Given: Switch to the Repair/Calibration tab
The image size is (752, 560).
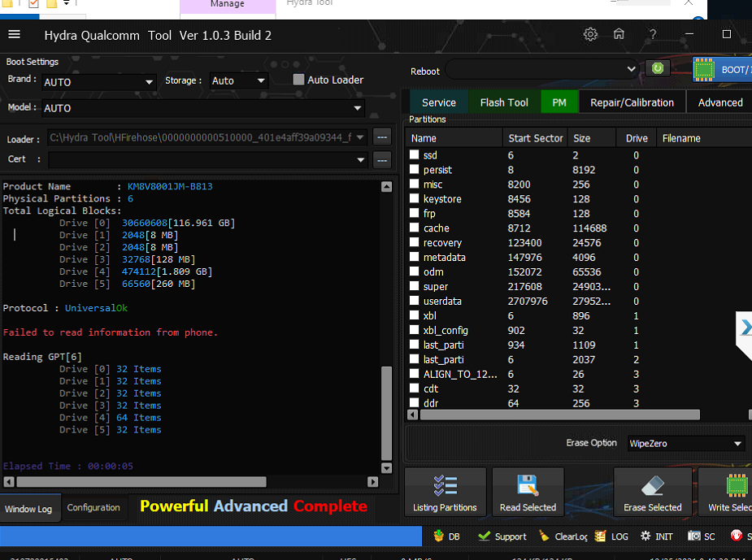Looking at the screenshot, I should click(x=632, y=102).
